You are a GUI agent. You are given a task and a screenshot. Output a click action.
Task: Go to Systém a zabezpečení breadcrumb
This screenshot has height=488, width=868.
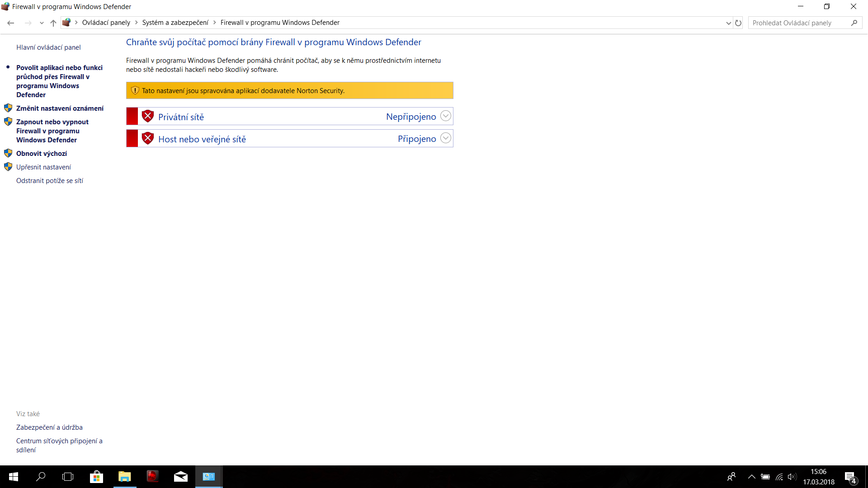pyautogui.click(x=175, y=23)
